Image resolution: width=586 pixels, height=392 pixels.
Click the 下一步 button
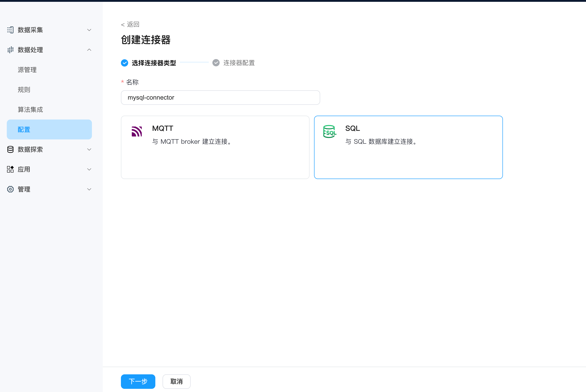138,381
